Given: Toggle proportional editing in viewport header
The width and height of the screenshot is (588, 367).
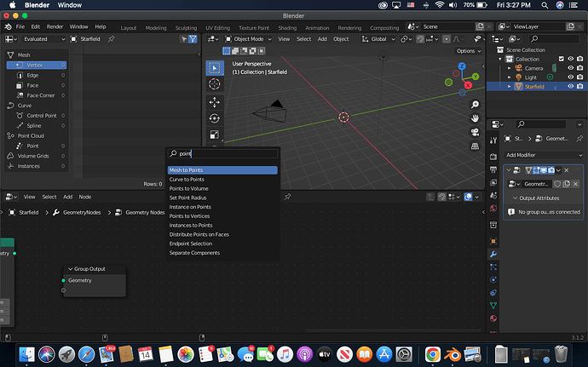Looking at the screenshot, I should click(447, 39).
